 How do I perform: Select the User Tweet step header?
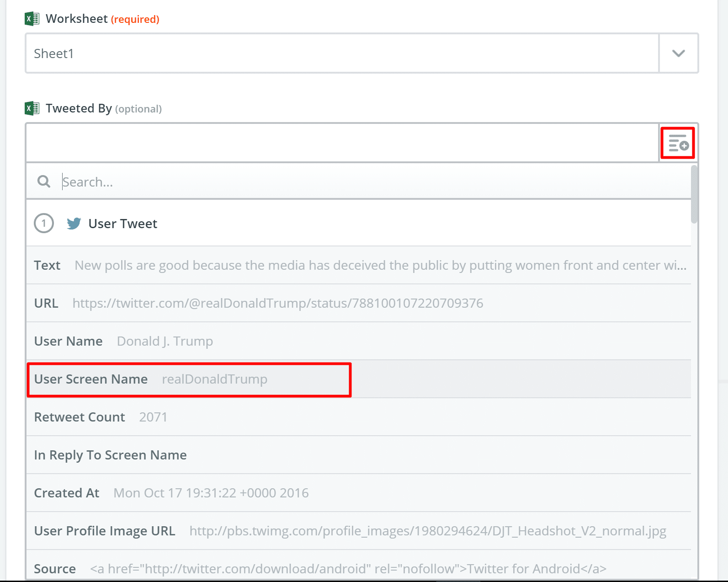[358, 224]
